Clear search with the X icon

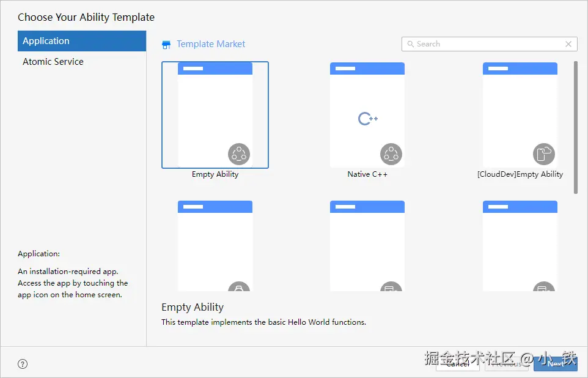pyautogui.click(x=568, y=44)
